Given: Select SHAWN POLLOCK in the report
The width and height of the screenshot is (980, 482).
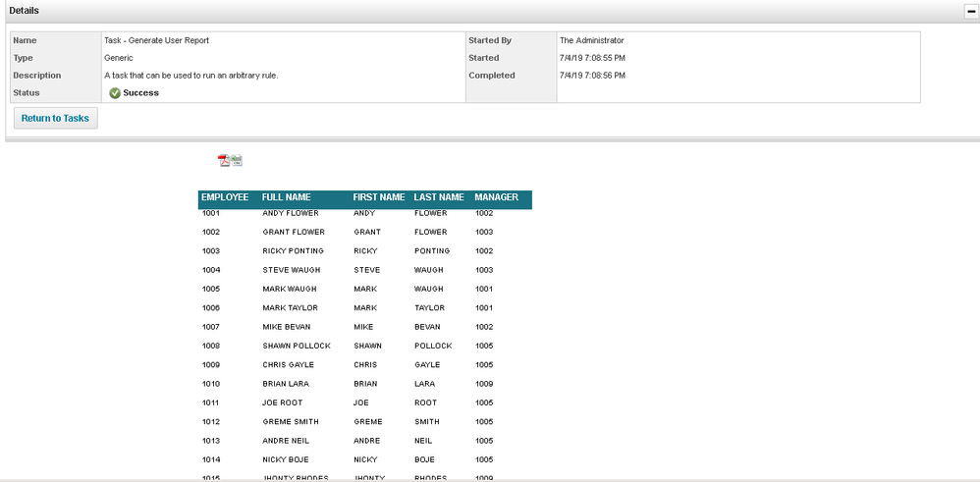Looking at the screenshot, I should 297,346.
